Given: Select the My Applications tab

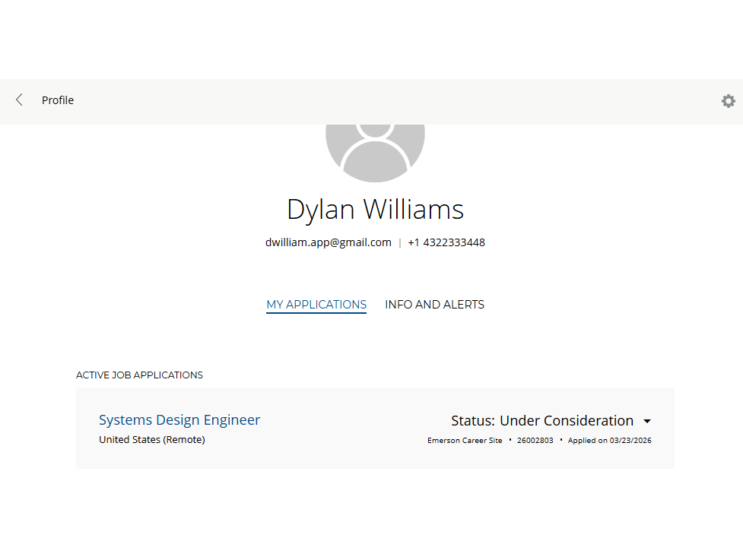Looking at the screenshot, I should [x=316, y=305].
